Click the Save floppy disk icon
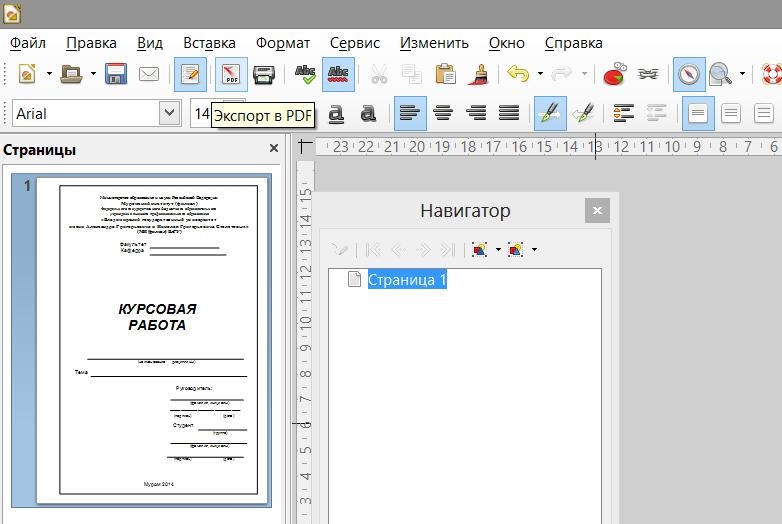Image resolution: width=782 pixels, height=524 pixels. 116,74
